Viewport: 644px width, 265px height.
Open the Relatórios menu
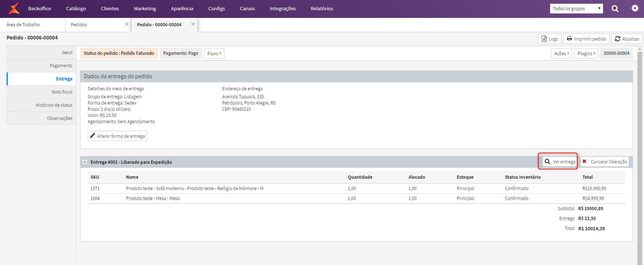click(x=322, y=8)
